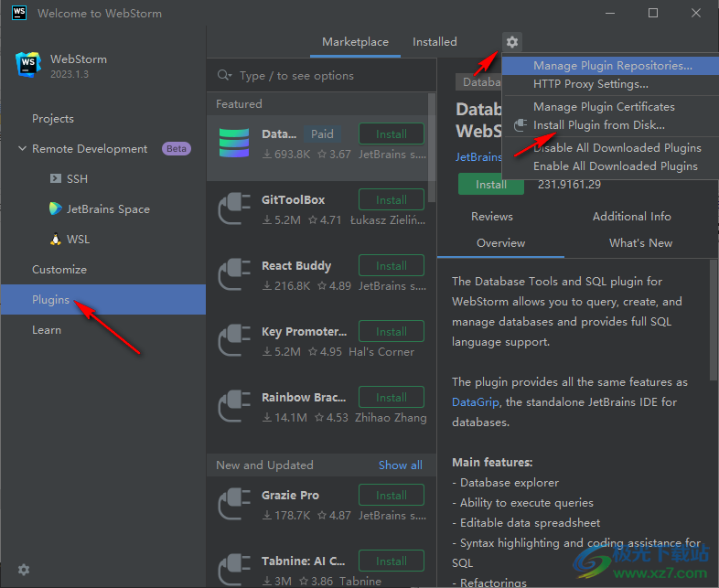This screenshot has height=588, width=719.
Task: Click the WebStorm title bar icon
Action: click(19, 13)
